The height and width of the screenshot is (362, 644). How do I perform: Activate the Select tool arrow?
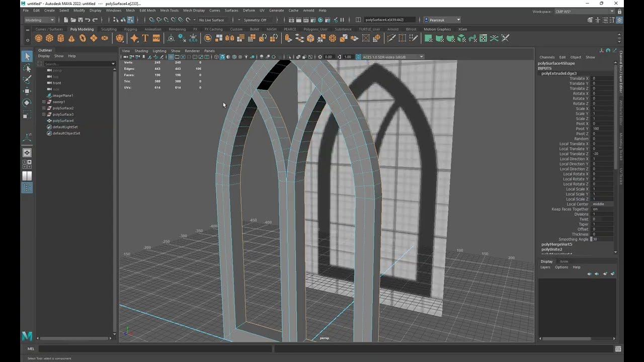27,56
